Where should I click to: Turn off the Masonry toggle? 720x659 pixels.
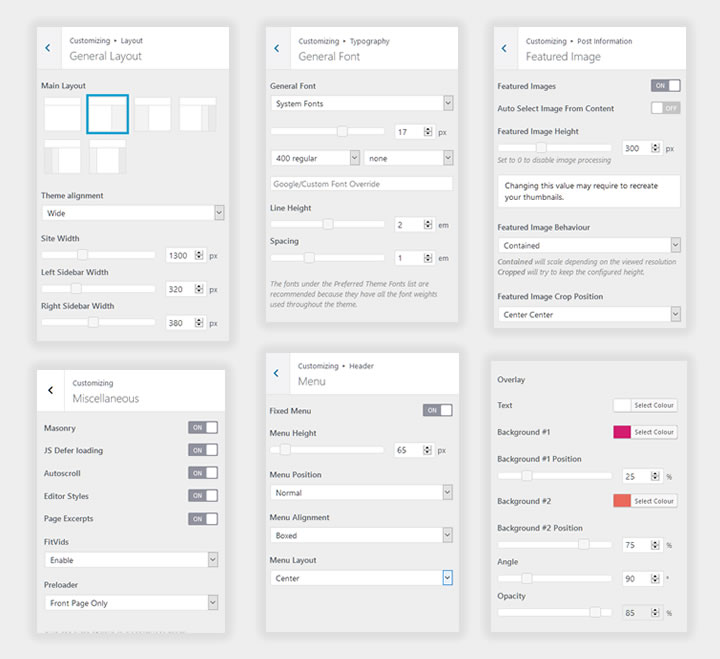203,428
